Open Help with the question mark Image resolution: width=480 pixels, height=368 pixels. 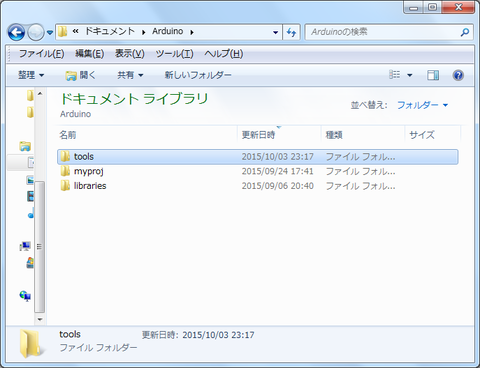[x=458, y=75]
